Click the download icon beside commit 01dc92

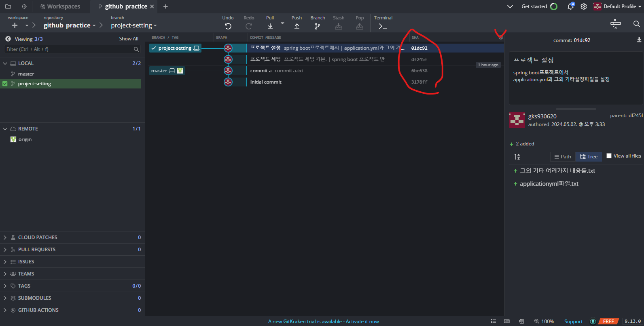pos(639,40)
